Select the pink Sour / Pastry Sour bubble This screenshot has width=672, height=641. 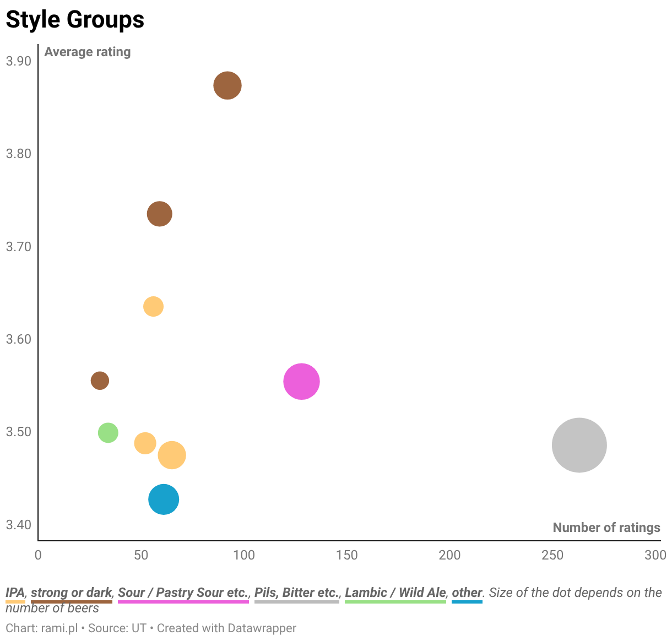(x=301, y=381)
